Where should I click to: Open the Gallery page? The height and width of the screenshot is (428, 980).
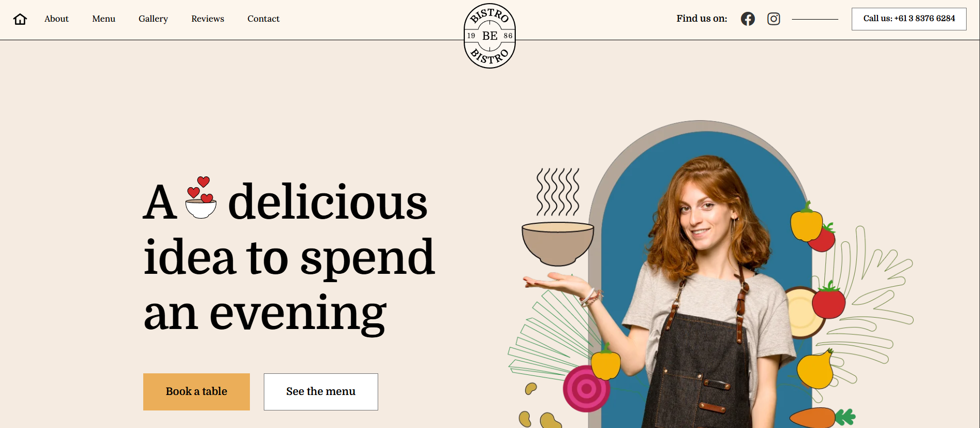pos(153,19)
